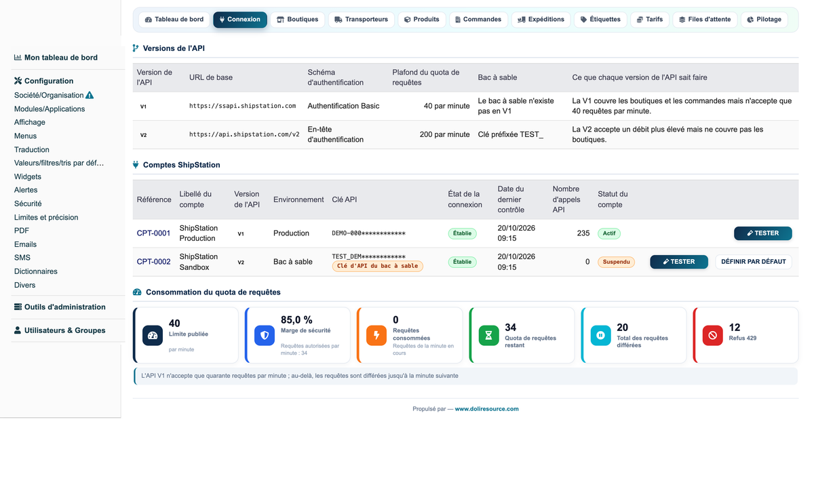Open Modules/Applications in the sidebar
814x504 pixels.
(50, 109)
